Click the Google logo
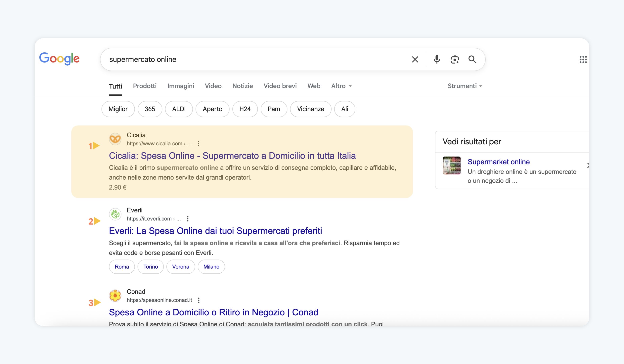Screen dimensions: 624x364 59,59
